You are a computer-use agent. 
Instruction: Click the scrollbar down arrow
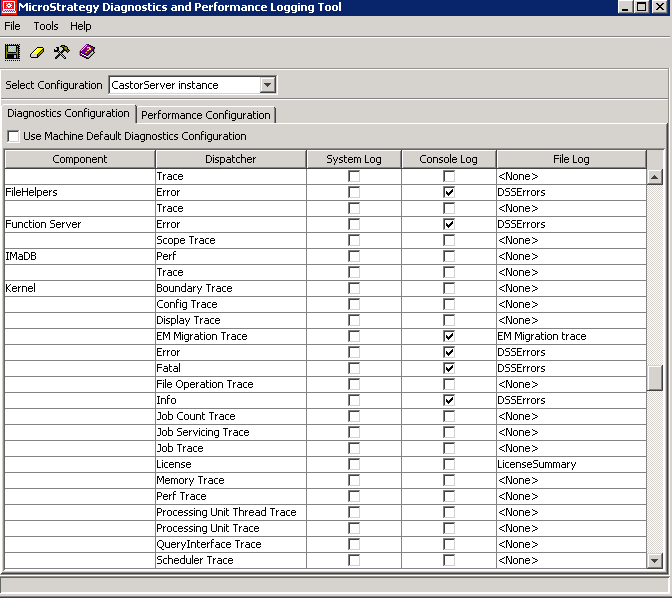[654, 560]
